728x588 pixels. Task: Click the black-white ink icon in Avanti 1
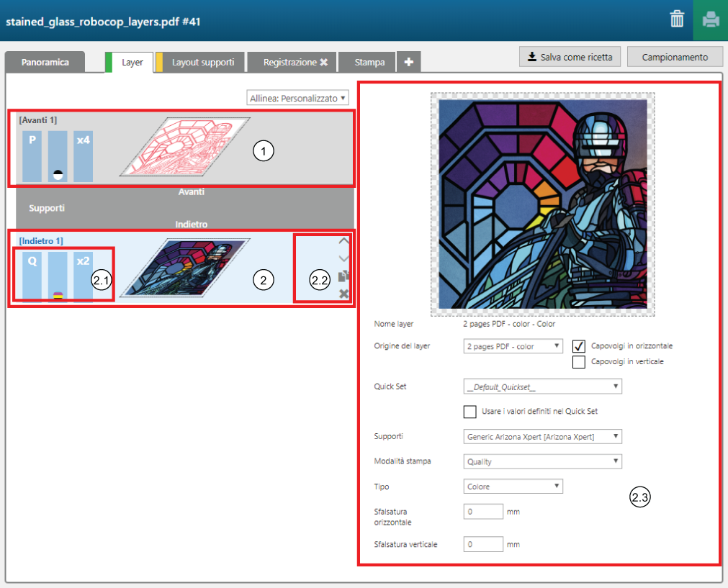58,175
